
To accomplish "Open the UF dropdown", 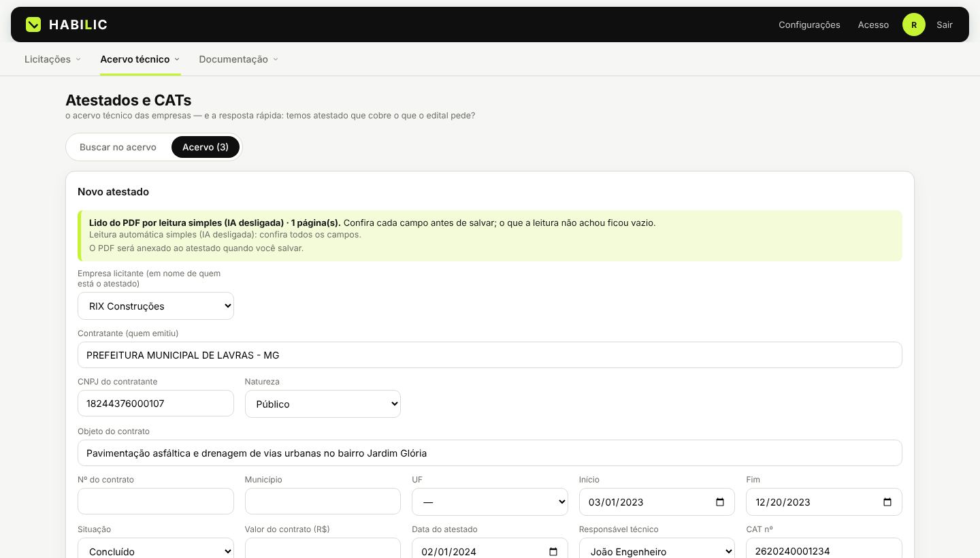I will pyautogui.click(x=490, y=502).
